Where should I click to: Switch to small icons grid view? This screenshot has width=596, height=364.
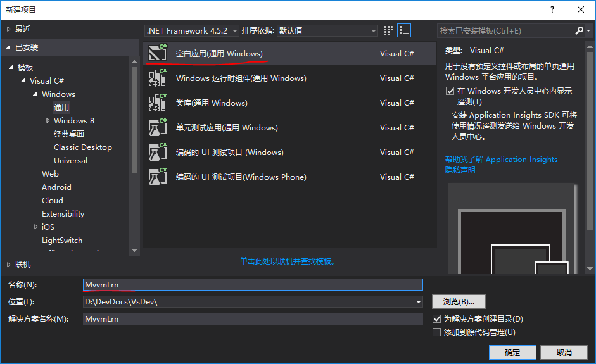click(388, 30)
